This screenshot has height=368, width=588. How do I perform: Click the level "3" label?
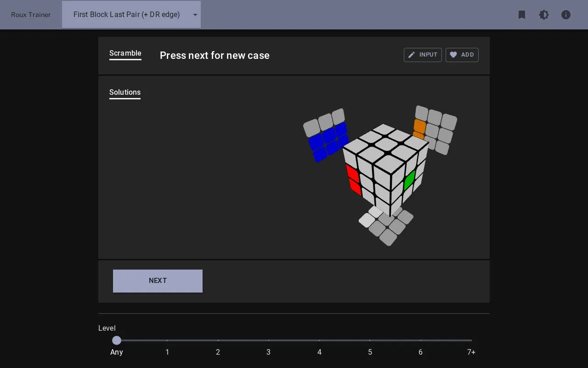tap(268, 352)
